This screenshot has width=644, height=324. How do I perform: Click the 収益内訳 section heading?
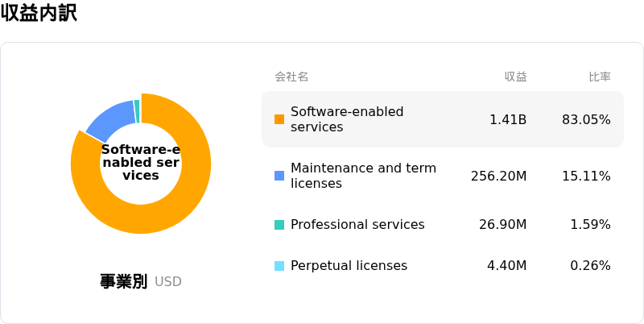39,13
